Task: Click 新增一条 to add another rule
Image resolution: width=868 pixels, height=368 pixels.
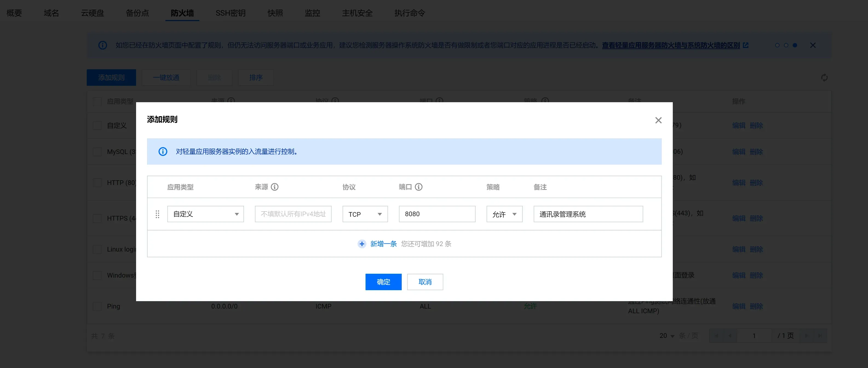Action: 383,244
